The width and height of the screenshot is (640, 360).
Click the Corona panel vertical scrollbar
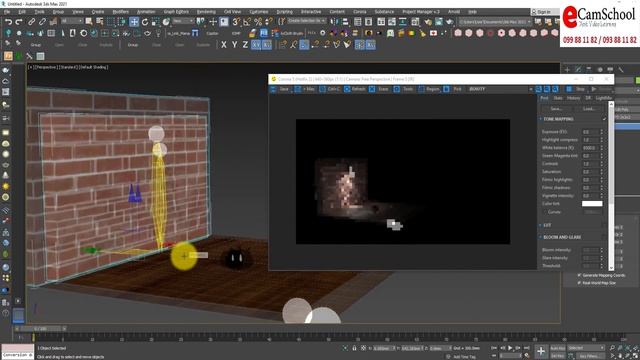click(x=611, y=186)
